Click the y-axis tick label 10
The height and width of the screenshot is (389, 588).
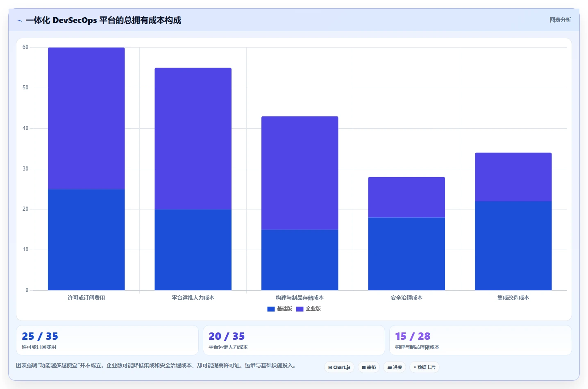(x=25, y=250)
